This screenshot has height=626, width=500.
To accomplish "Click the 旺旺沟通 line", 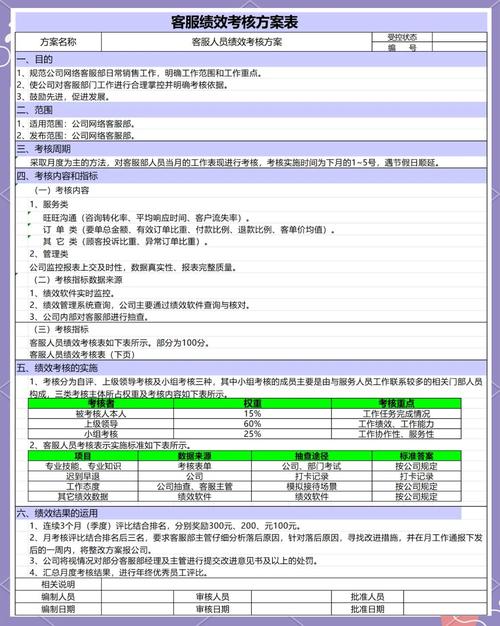I will [146, 218].
